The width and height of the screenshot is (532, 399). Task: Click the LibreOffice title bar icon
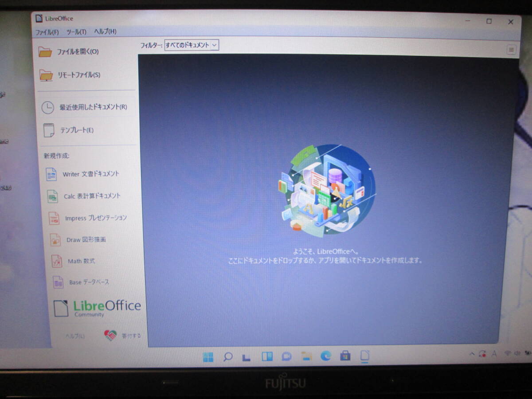(x=39, y=18)
